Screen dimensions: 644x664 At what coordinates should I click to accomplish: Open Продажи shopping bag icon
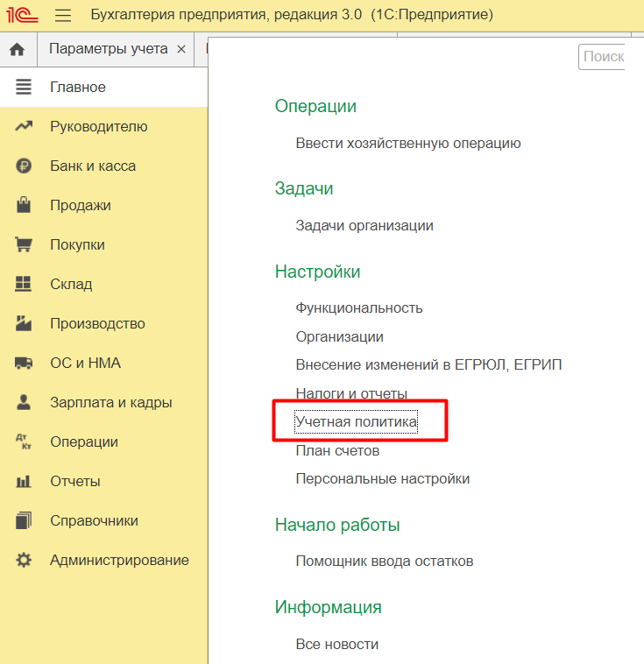[x=24, y=206]
